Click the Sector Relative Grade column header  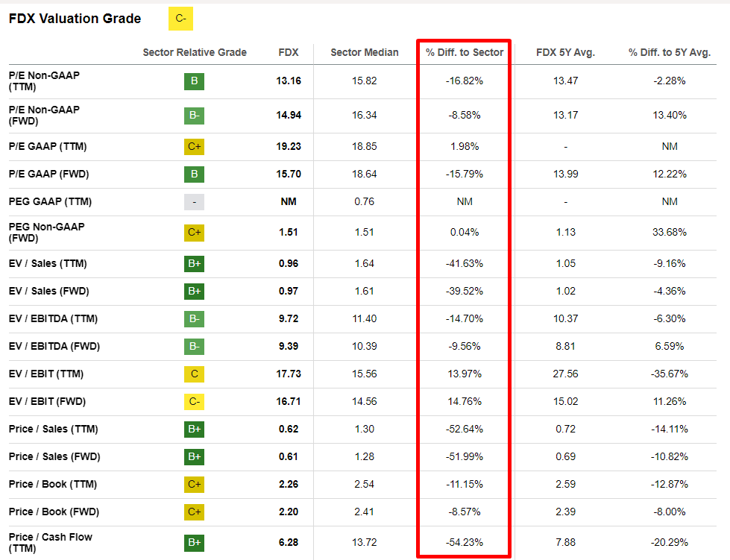(x=195, y=52)
